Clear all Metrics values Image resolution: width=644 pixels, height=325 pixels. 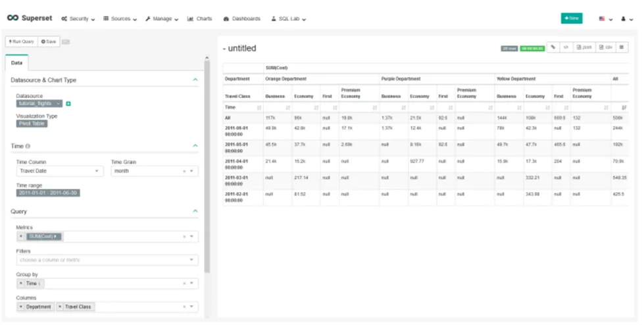(x=184, y=236)
